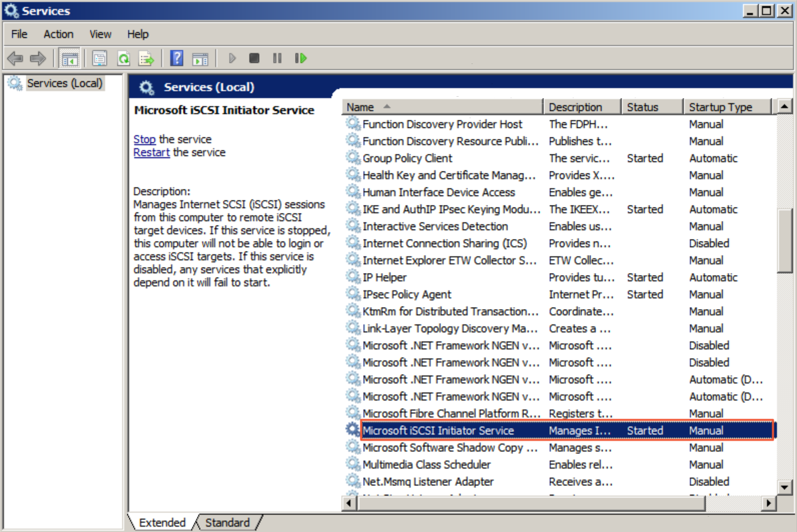Select Function Discovery Resource Publi... service
This screenshot has height=532, width=797.
coord(451,142)
